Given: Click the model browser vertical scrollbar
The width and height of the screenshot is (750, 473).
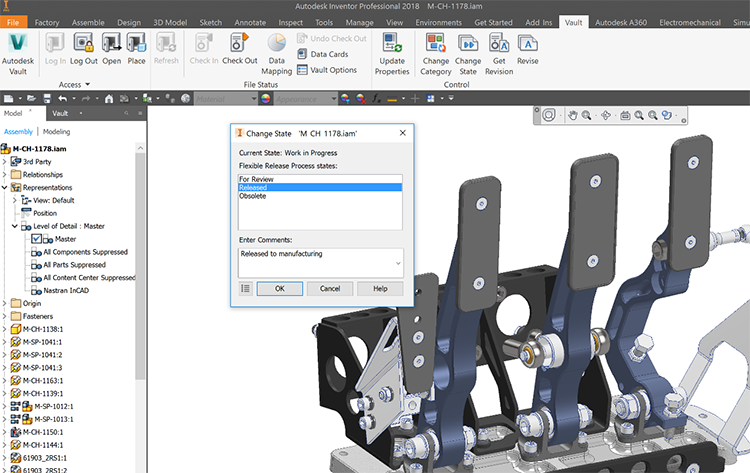Looking at the screenshot, I should tap(140, 266).
